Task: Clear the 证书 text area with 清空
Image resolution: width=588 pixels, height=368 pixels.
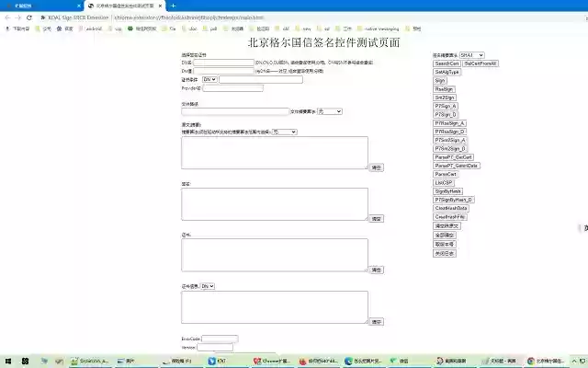Action: (376, 270)
